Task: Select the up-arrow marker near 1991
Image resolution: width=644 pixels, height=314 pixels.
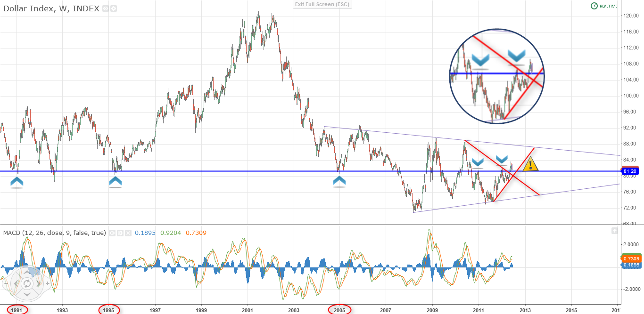Action: click(17, 183)
